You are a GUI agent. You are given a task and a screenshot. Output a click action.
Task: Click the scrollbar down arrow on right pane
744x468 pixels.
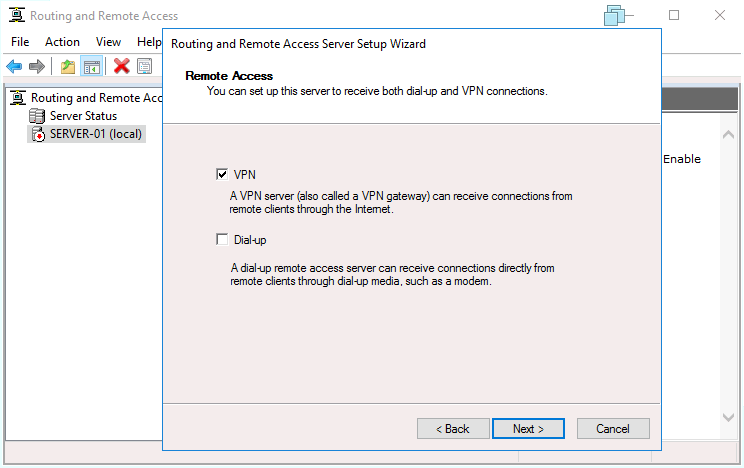tap(727, 417)
